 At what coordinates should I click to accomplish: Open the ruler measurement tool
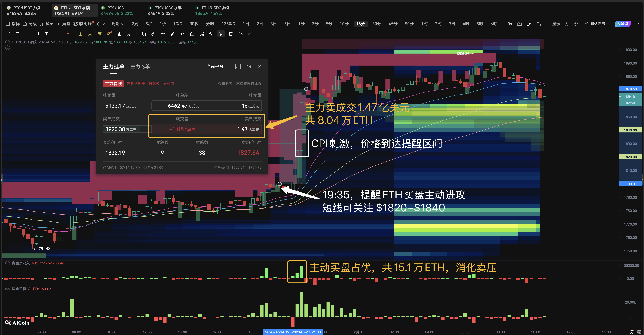(154, 34)
